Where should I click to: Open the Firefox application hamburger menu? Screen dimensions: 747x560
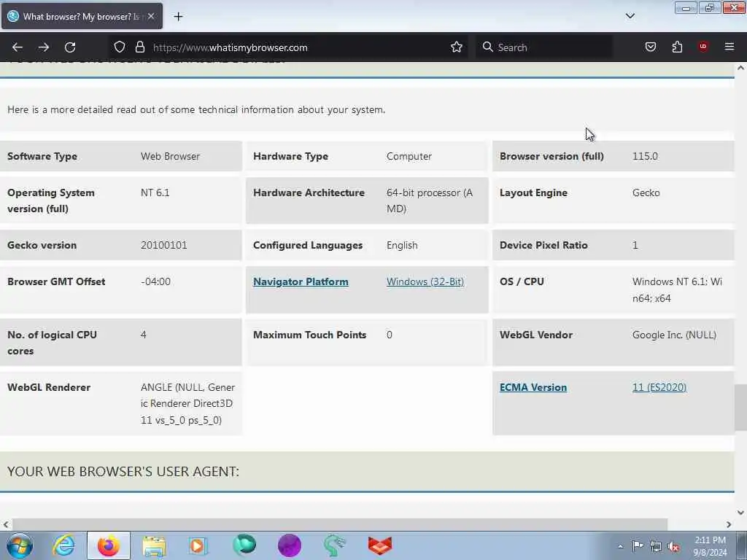click(729, 47)
